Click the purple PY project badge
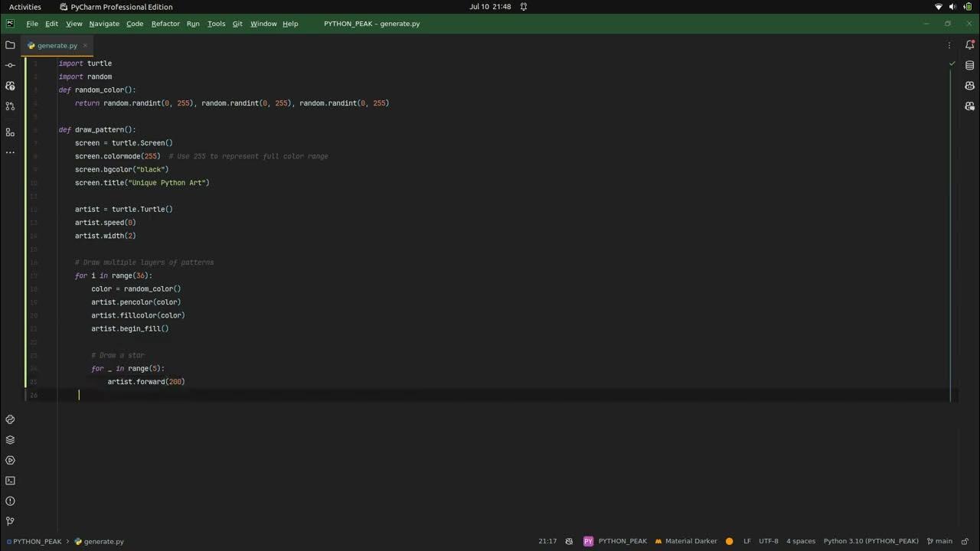This screenshot has width=980, height=551. coord(588,541)
